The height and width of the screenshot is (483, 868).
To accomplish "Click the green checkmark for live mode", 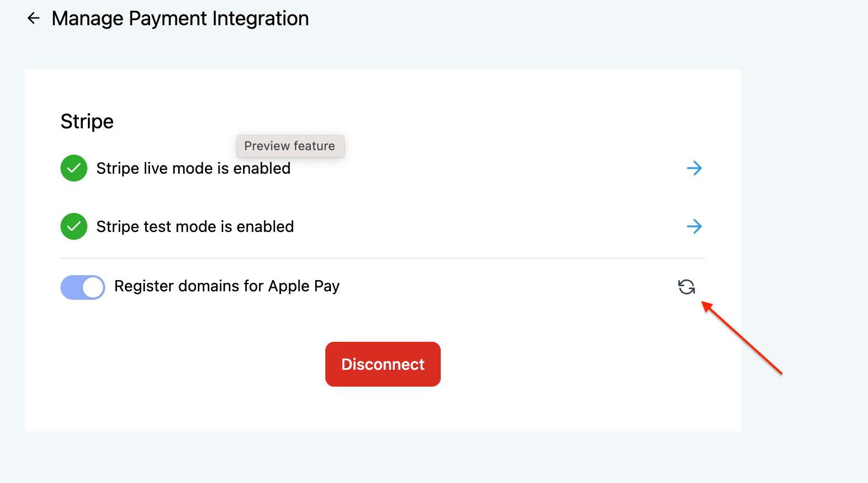I will [x=74, y=168].
